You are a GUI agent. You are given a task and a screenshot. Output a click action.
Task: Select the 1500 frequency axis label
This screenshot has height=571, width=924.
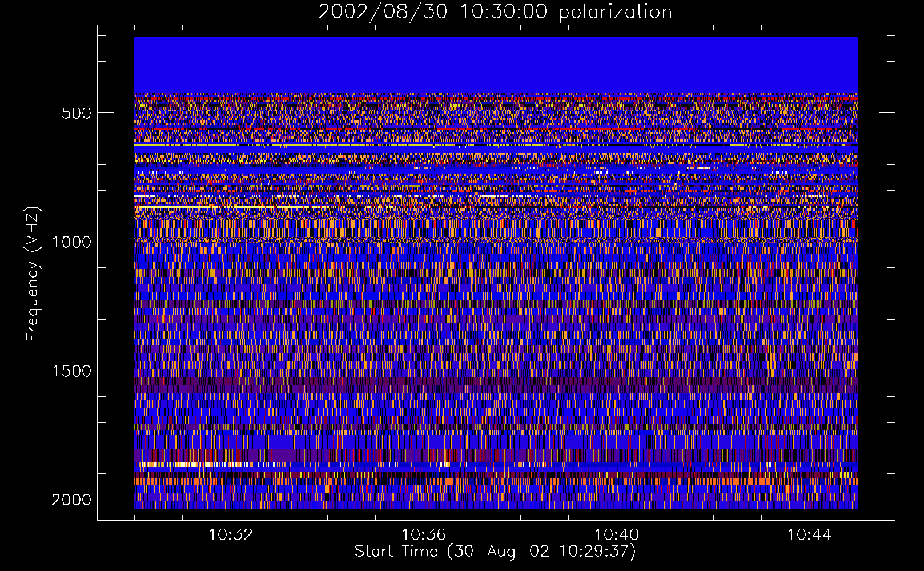coord(71,371)
